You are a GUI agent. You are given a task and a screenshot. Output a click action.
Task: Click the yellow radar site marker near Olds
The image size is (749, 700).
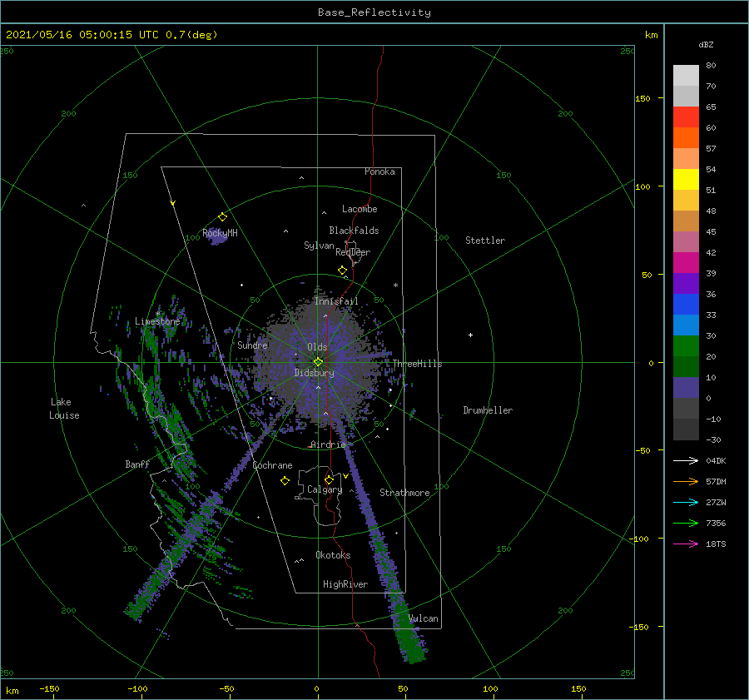318,362
